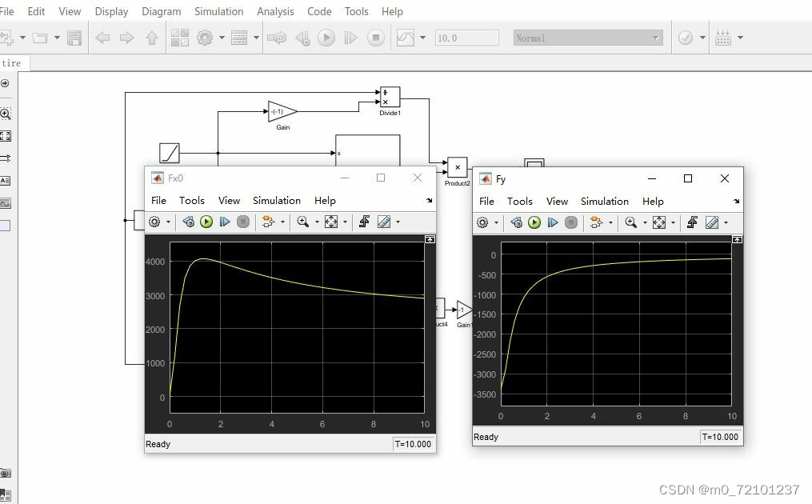812x504 pixels.
Task: Expand the zoom options arrow in Fx0 scope
Action: tap(316, 222)
